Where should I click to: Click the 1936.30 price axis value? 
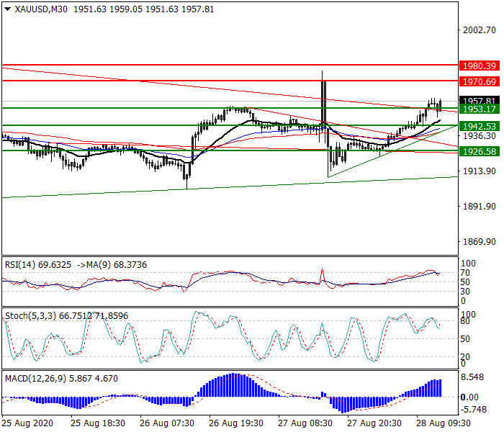click(x=480, y=136)
